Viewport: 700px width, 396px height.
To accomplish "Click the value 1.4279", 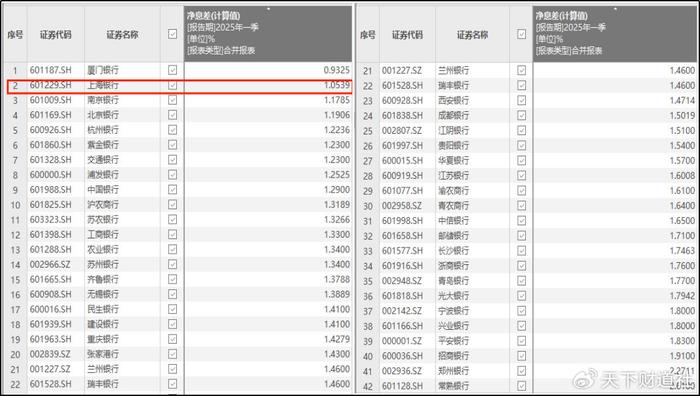I will [337, 339].
